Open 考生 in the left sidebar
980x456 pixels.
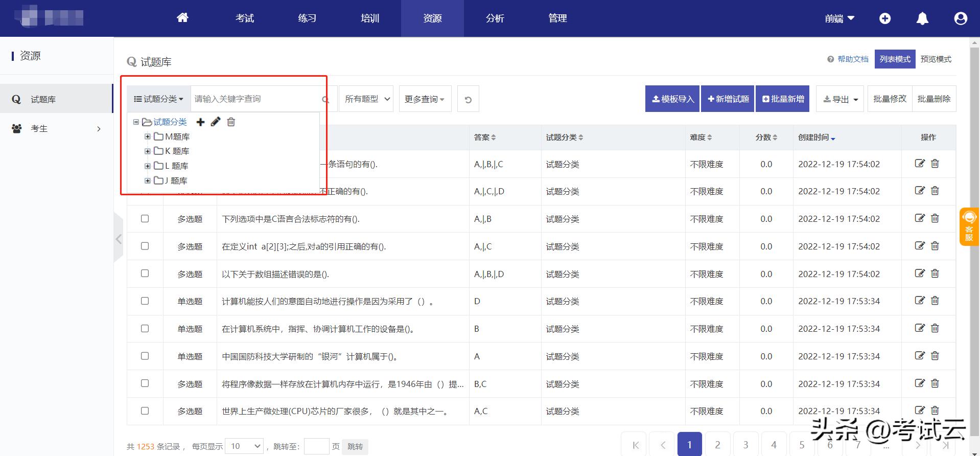[56, 128]
